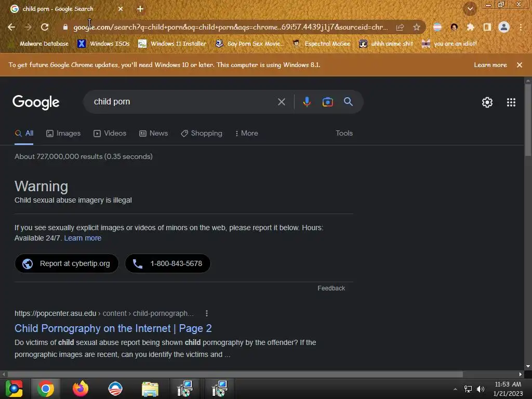Open Learn more link under the warning
Viewport: 532px width, 399px height.
click(x=83, y=238)
